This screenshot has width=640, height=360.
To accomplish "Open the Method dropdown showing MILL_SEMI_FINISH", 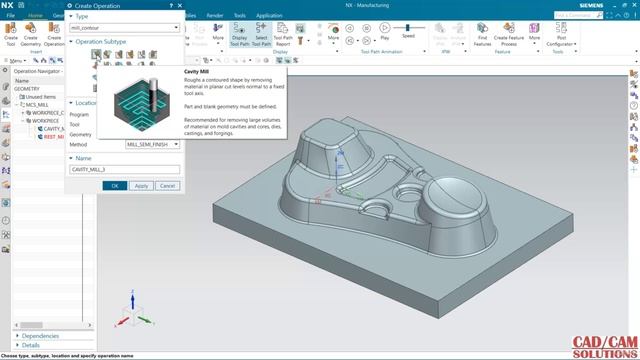I will tap(152, 144).
